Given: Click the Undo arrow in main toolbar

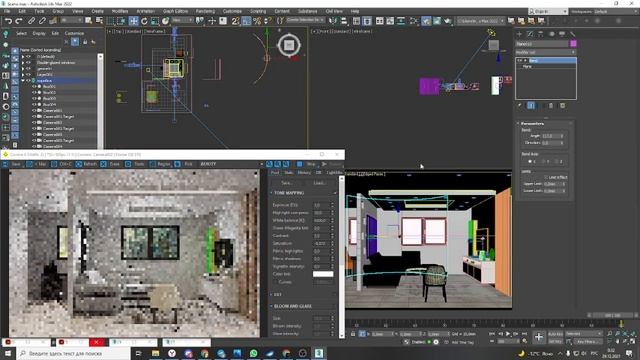Looking at the screenshot, I should coord(8,20).
